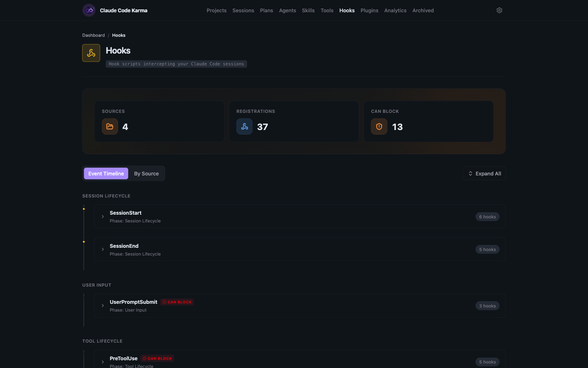Screen dimensions: 588x368
Task: Click the 6 hooks count badge
Action: pos(487,217)
